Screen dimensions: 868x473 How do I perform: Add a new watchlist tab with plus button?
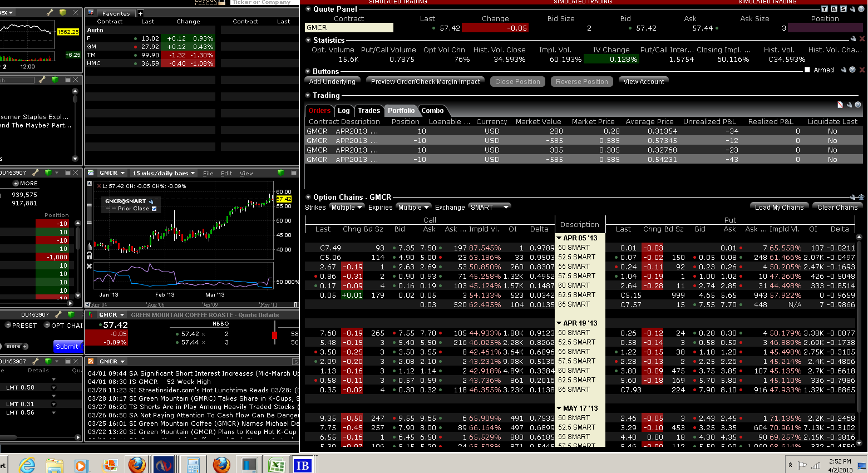click(140, 13)
